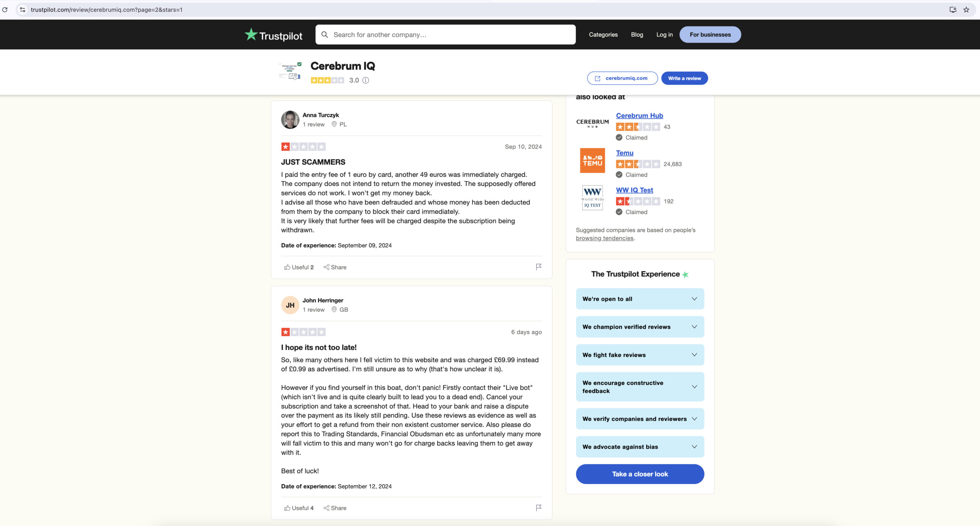Expand "We champion verified reviews" section
980x526 pixels.
(x=640, y=327)
